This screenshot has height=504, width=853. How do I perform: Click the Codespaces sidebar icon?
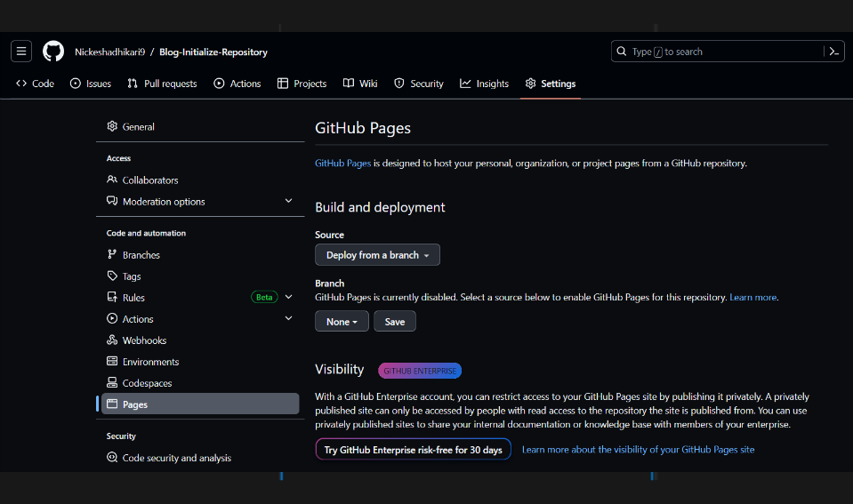112,383
